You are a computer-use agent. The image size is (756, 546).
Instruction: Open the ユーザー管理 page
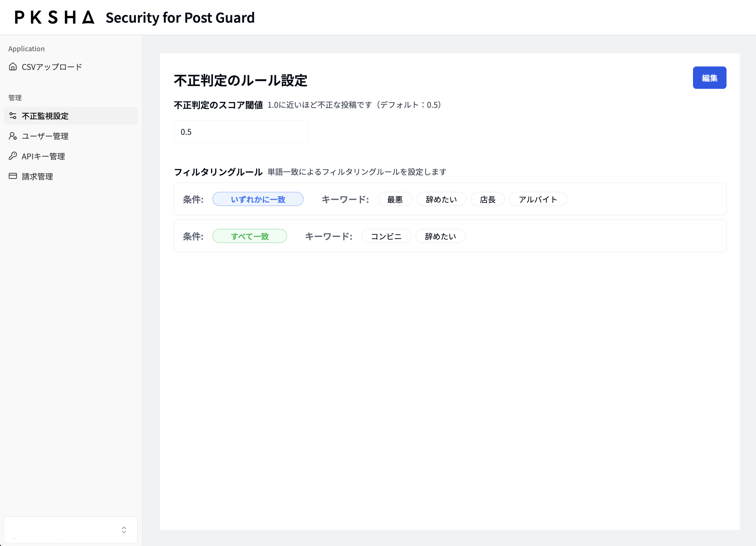point(45,136)
